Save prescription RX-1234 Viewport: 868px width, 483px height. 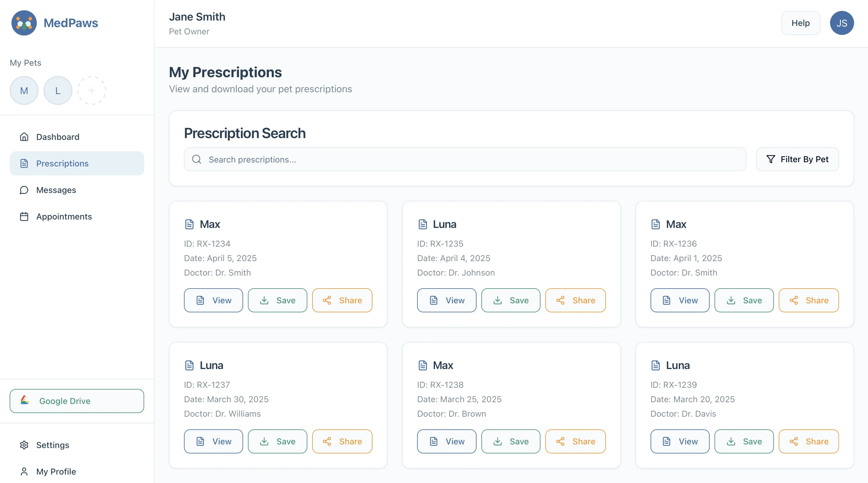(x=277, y=300)
